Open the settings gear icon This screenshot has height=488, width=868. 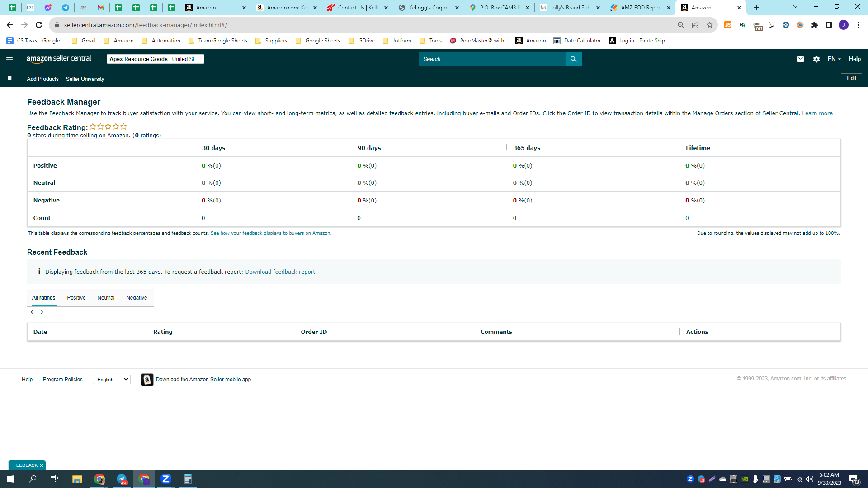tap(816, 59)
